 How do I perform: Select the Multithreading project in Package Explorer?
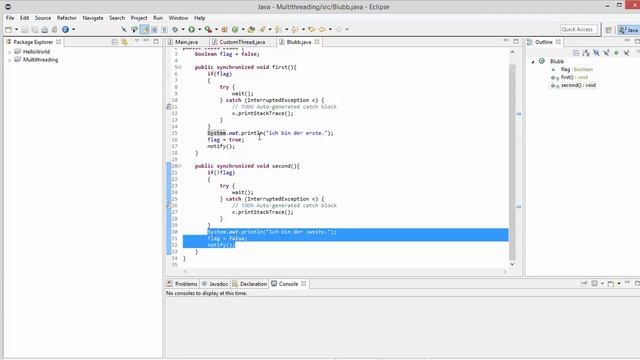pyautogui.click(x=40, y=60)
